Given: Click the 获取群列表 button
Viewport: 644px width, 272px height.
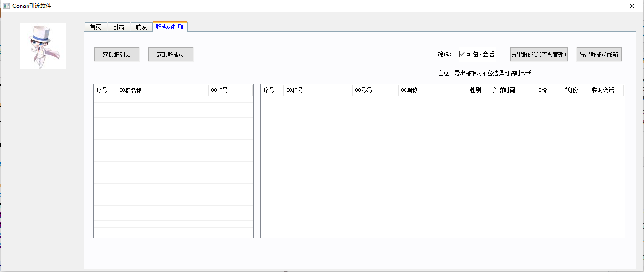Looking at the screenshot, I should pos(117,54).
